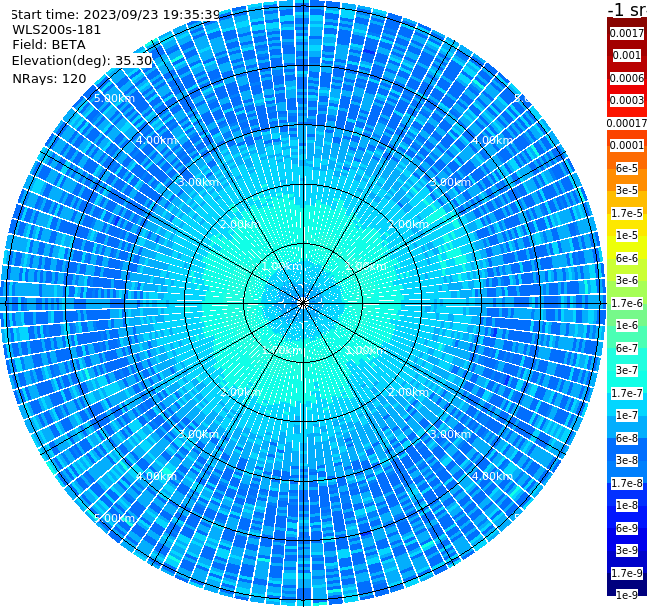
Task: Select the 6e-6 colorbar tick label
Action: (627, 258)
